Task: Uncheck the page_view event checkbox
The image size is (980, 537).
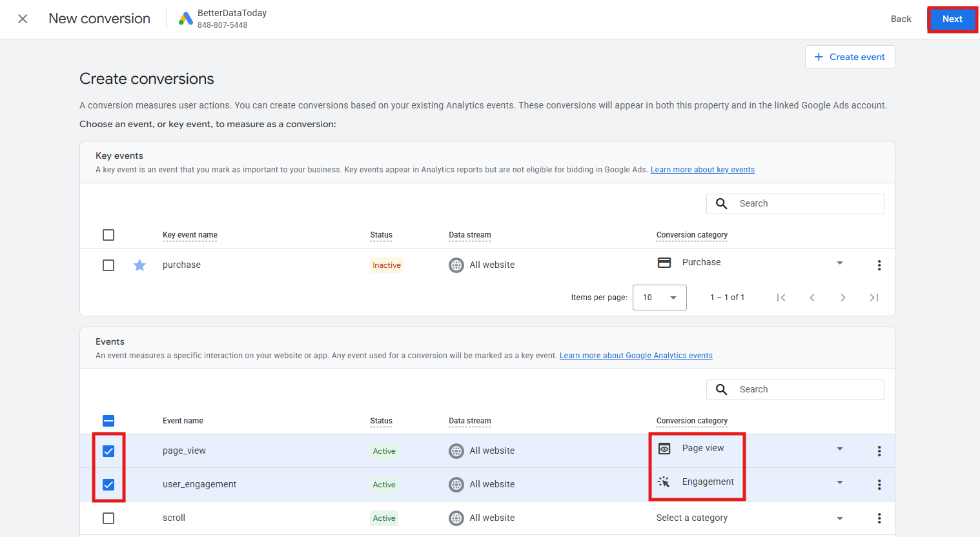Action: point(108,451)
